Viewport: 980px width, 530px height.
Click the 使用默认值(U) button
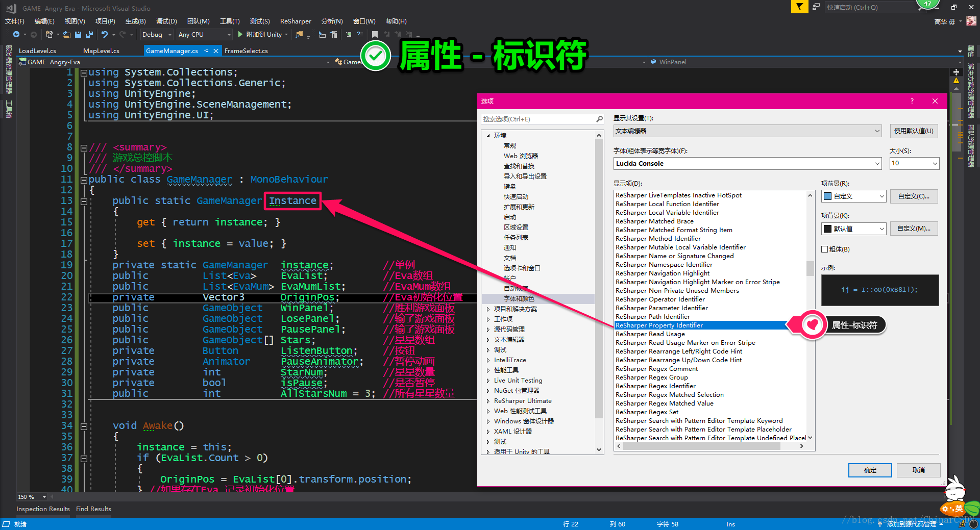tap(914, 131)
